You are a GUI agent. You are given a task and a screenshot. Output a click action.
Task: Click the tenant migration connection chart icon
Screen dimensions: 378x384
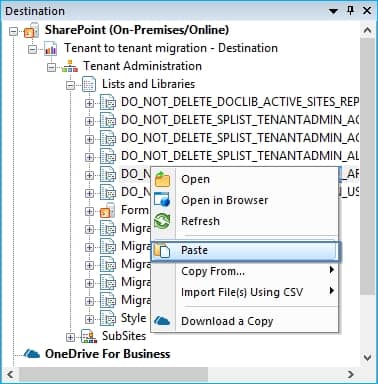51,49
